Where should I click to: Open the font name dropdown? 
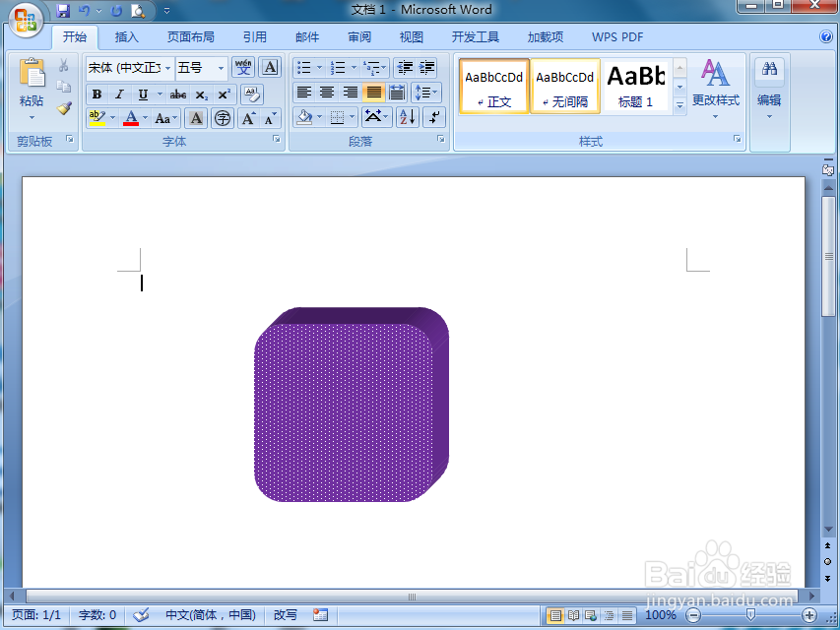click(x=167, y=68)
